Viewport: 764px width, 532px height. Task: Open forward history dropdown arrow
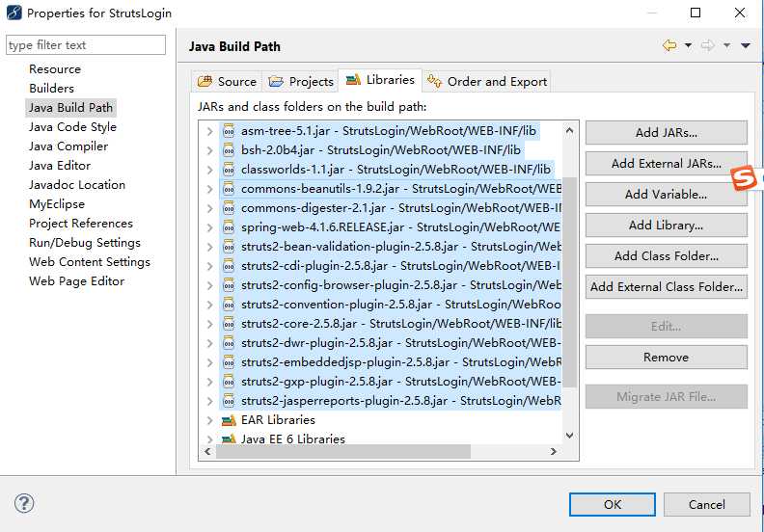(x=726, y=45)
